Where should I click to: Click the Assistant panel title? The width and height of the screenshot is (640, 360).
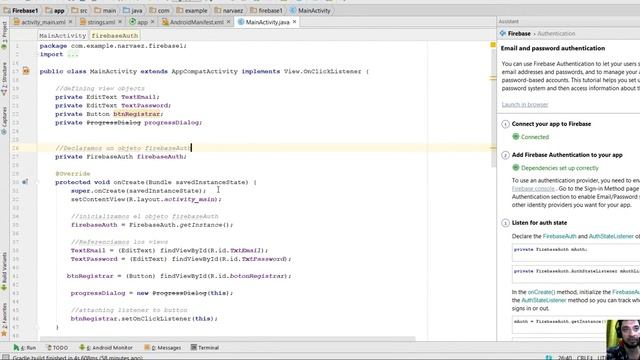[x=509, y=21]
